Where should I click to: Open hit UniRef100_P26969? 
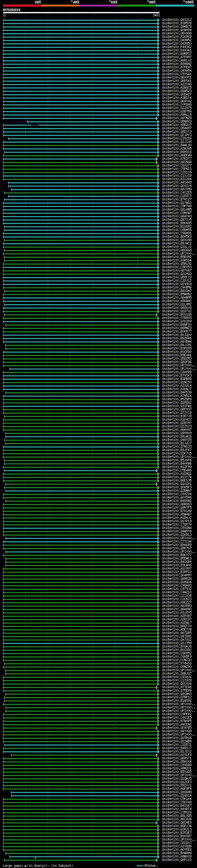(177, 37)
